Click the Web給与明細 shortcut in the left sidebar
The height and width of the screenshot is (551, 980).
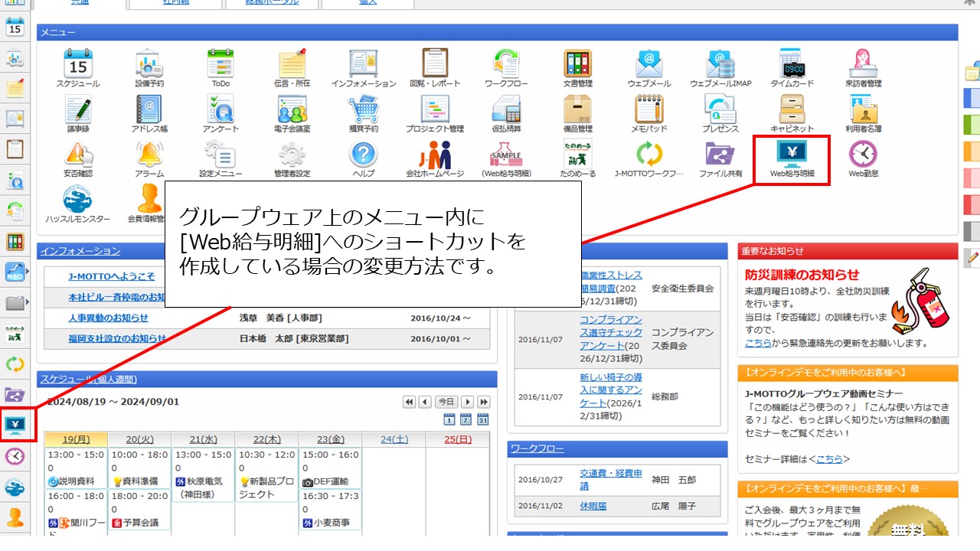click(x=15, y=425)
